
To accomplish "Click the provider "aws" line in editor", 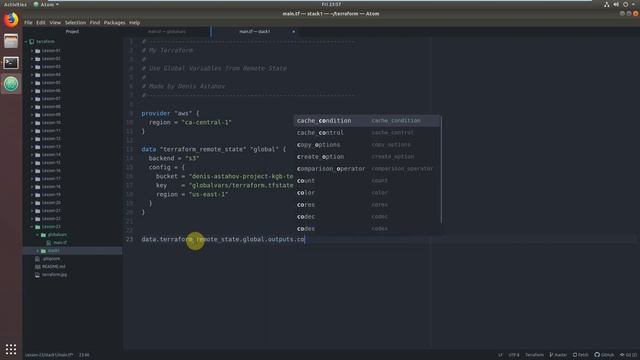I will point(170,113).
